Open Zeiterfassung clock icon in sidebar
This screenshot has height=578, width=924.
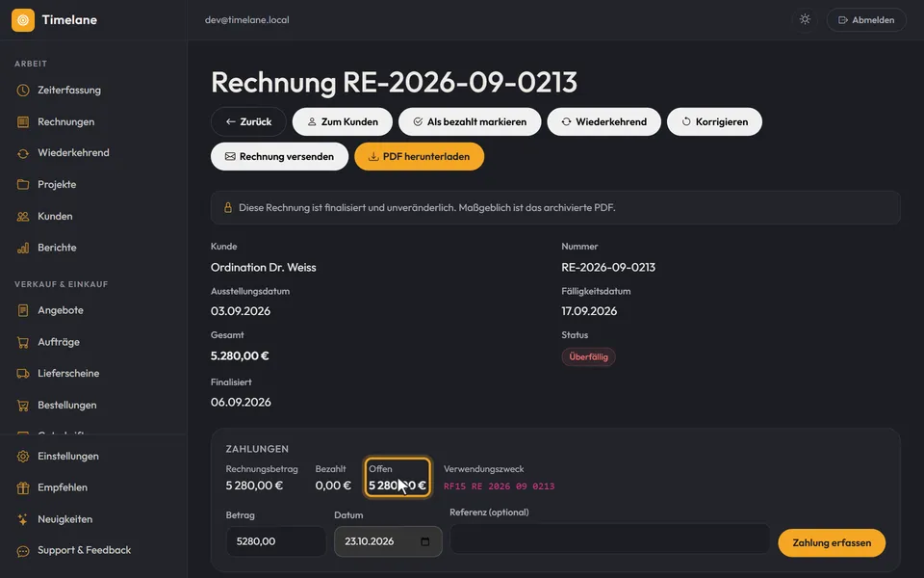click(23, 91)
